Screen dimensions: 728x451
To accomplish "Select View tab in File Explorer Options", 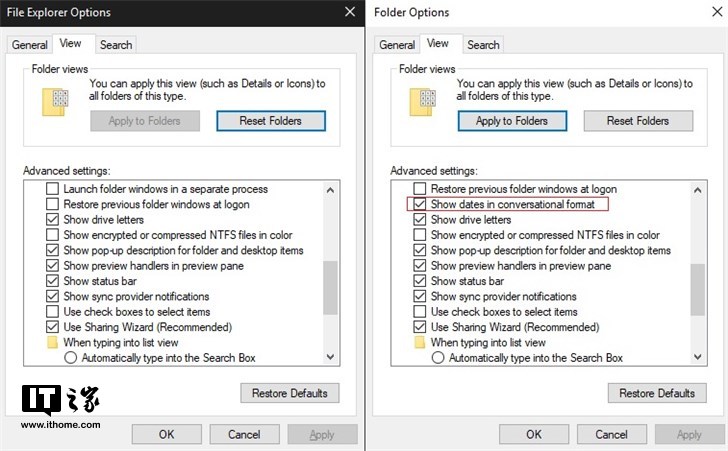I will (x=71, y=43).
